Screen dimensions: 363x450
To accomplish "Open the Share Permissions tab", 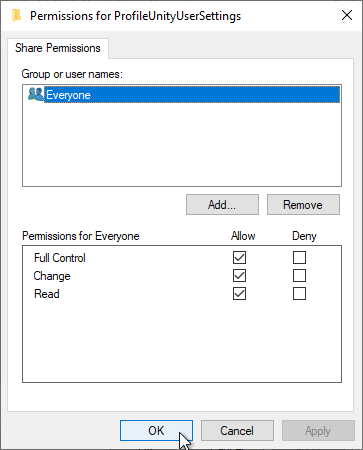I will click(x=58, y=48).
